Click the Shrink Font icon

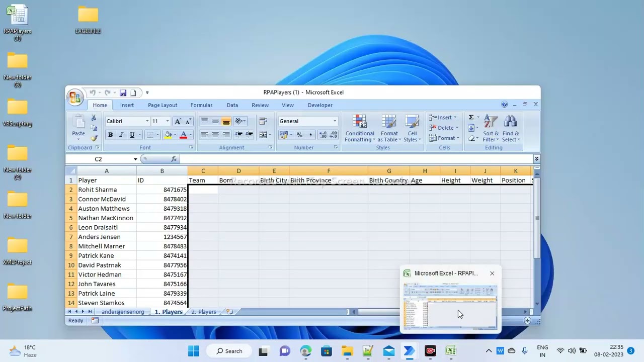tap(188, 121)
